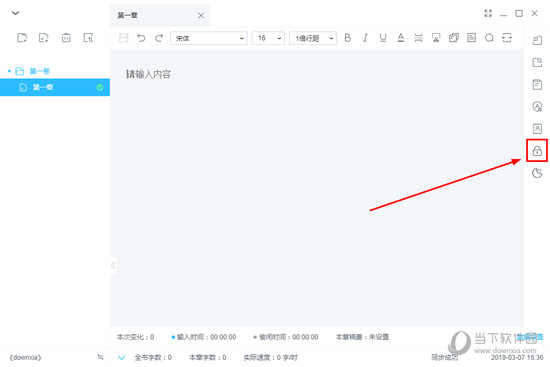Open the font size 16 dropdown
The height and width of the screenshot is (367, 550).
coord(268,38)
